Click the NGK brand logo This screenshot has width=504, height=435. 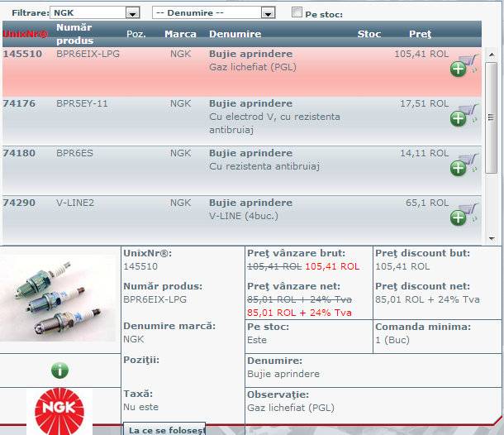[59, 412]
